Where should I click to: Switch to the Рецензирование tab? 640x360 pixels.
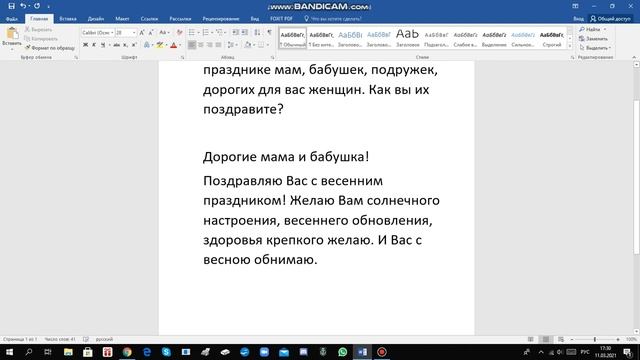[x=221, y=19]
